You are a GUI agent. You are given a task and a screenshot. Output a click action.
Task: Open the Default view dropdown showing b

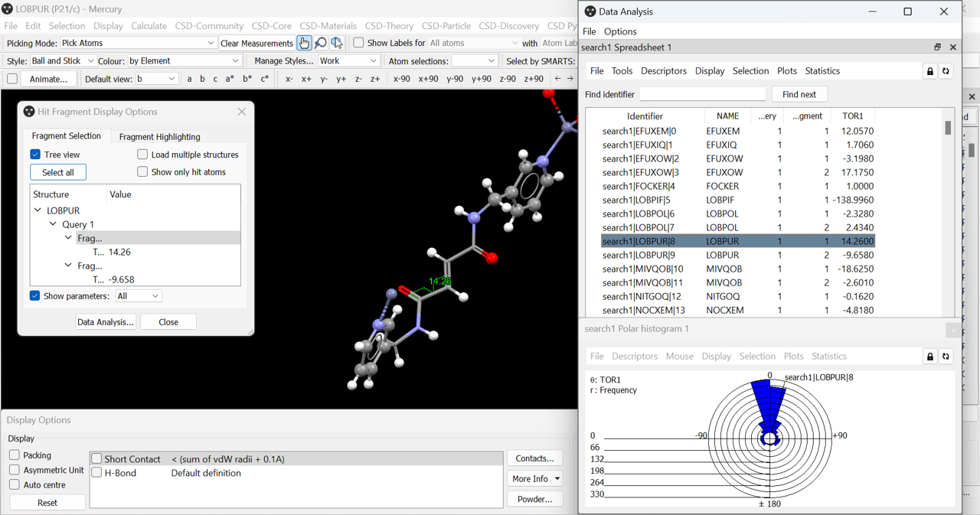pyautogui.click(x=157, y=78)
